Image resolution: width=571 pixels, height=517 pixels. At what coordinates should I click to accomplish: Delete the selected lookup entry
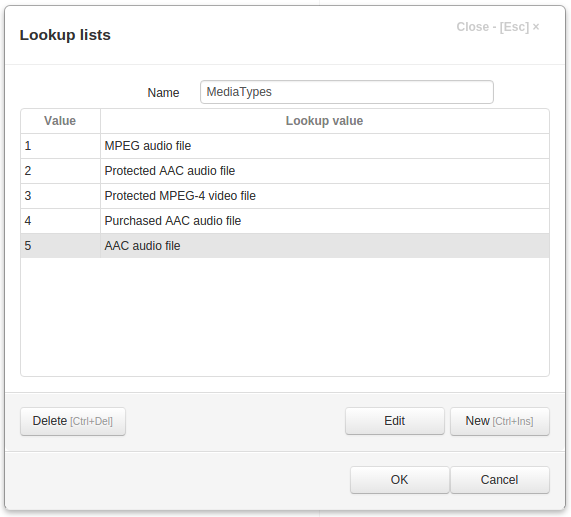73,421
